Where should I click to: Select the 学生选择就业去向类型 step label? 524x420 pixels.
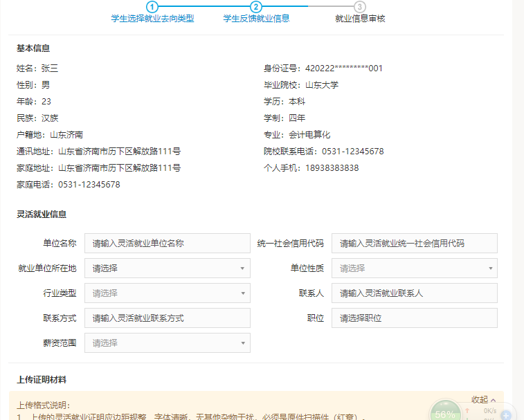(152, 19)
